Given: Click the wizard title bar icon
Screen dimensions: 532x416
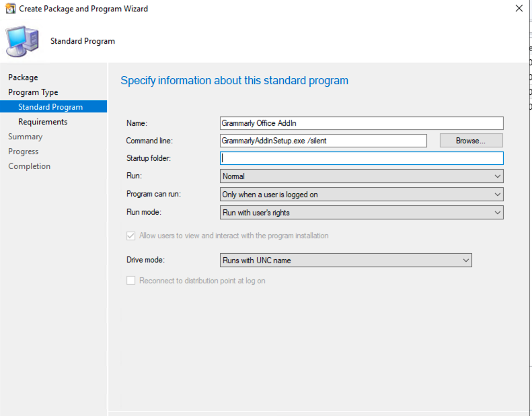Looking at the screenshot, I should [10, 9].
